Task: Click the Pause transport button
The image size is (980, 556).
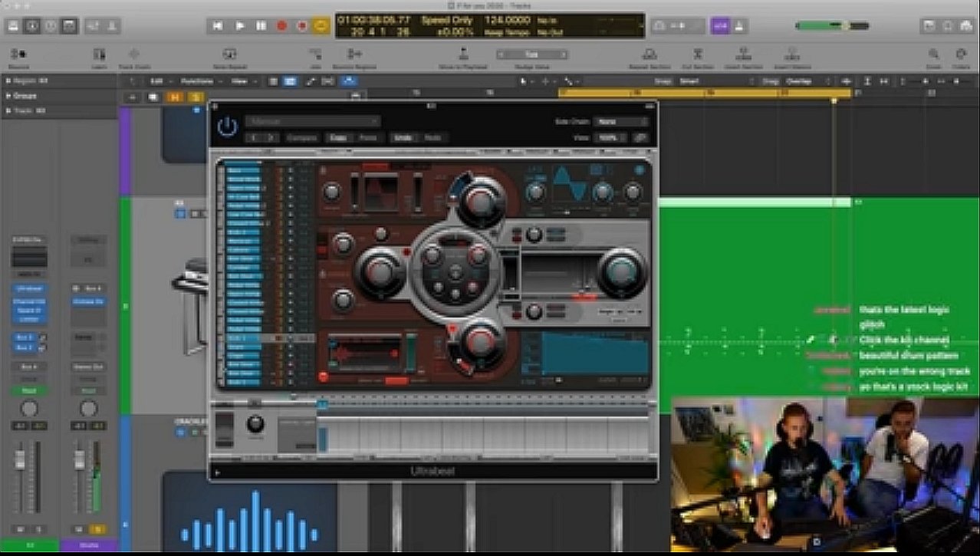Action: (x=261, y=25)
